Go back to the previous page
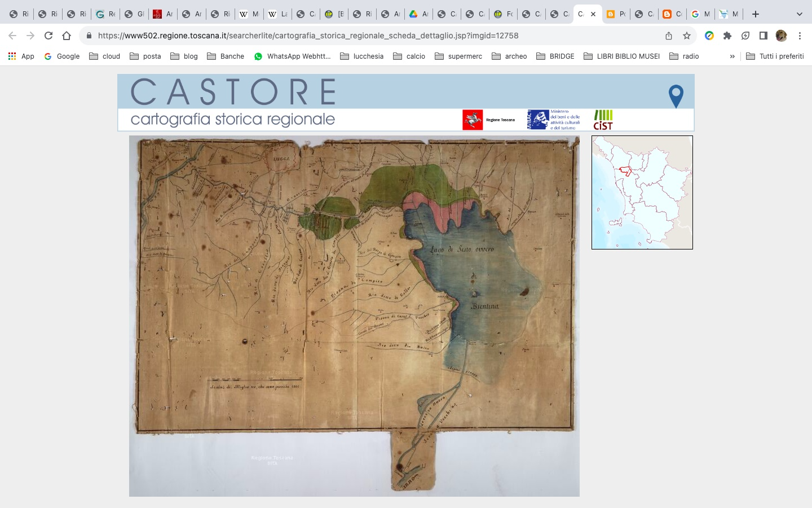Image resolution: width=812 pixels, height=508 pixels. point(12,36)
